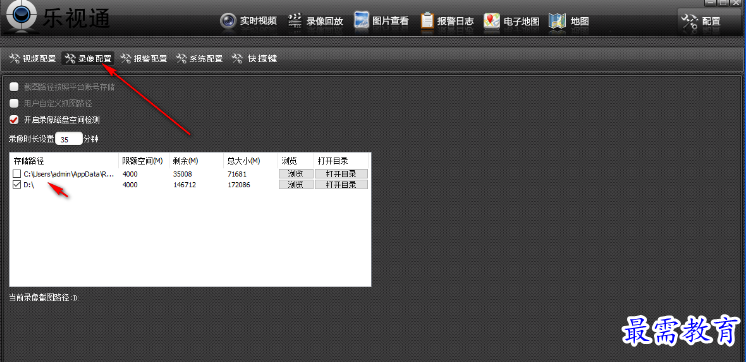Check the C:\Users\admin storage path checkbox
Image resolution: width=746 pixels, height=362 pixels.
coord(17,174)
